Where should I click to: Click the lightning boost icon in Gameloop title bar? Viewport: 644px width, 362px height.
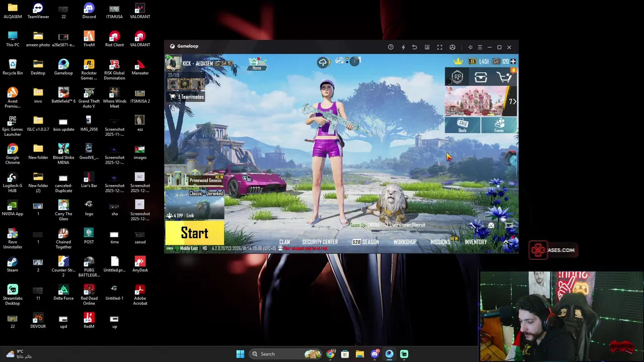pos(403,47)
